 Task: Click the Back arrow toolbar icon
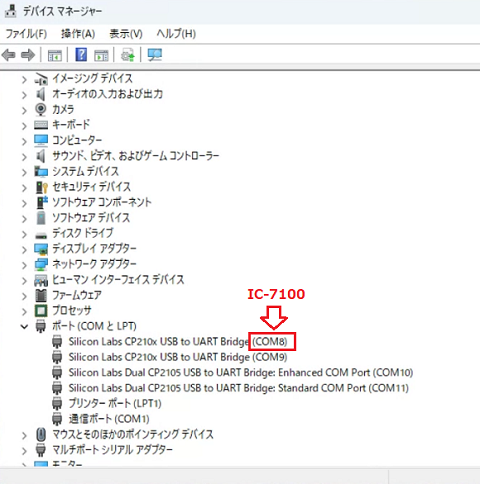9,55
